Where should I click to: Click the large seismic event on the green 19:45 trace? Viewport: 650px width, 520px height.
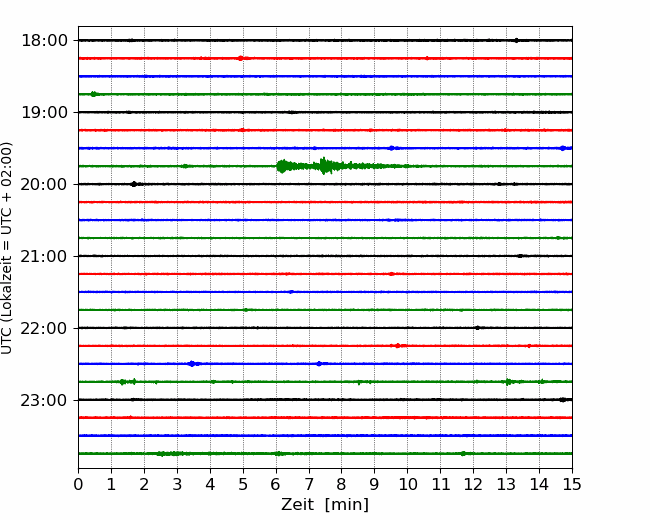click(325, 166)
